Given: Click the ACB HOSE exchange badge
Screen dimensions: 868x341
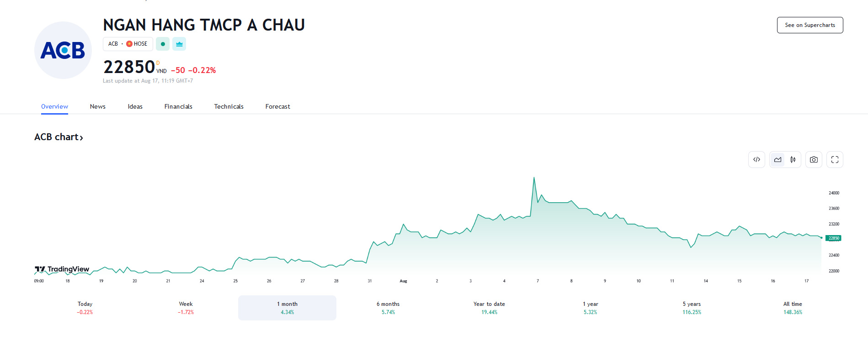Looking at the screenshot, I should (128, 44).
